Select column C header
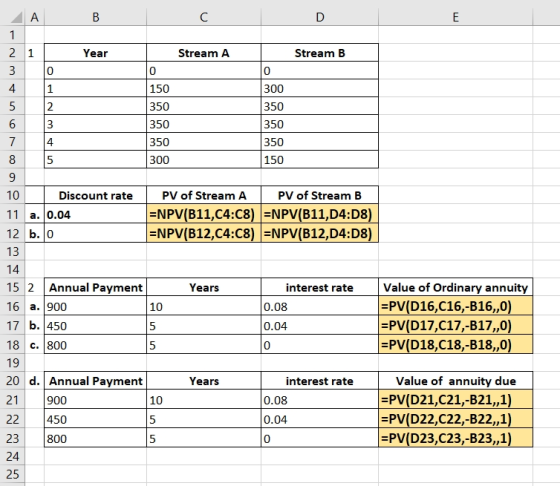This screenshot has width=560, height=486. (x=204, y=17)
